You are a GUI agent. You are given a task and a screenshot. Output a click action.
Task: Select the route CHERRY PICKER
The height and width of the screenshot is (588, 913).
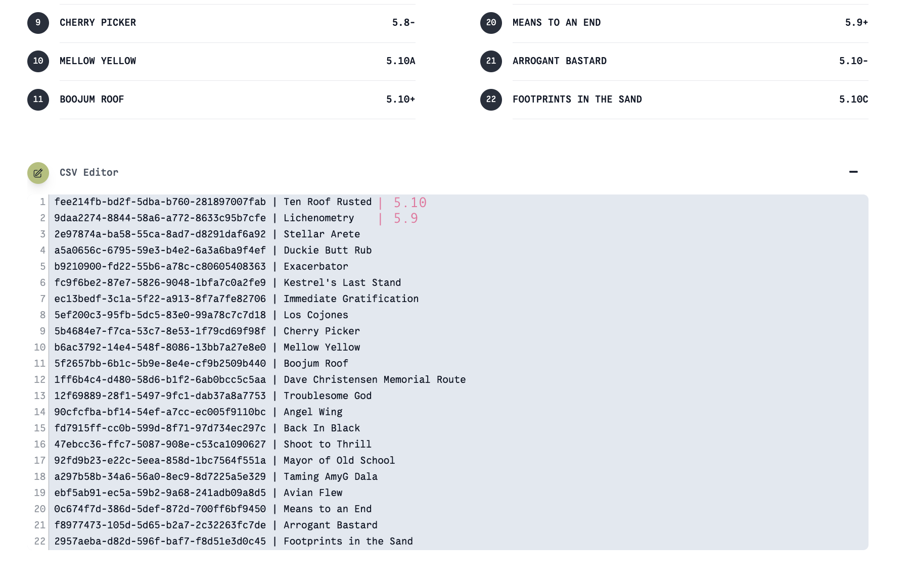point(98,23)
